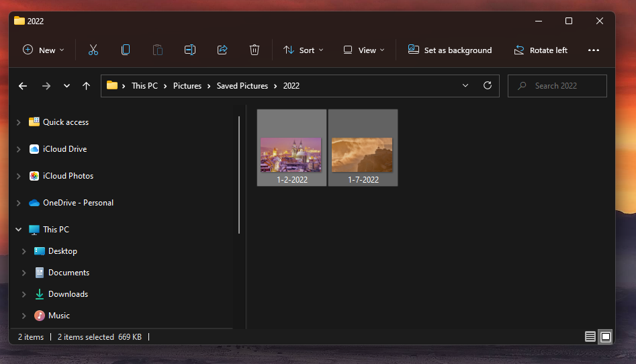Go back with the back arrow
This screenshot has width=636, height=364.
pyautogui.click(x=23, y=85)
